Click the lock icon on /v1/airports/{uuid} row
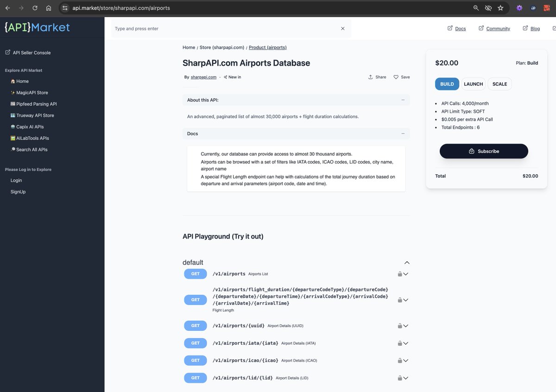 point(400,326)
